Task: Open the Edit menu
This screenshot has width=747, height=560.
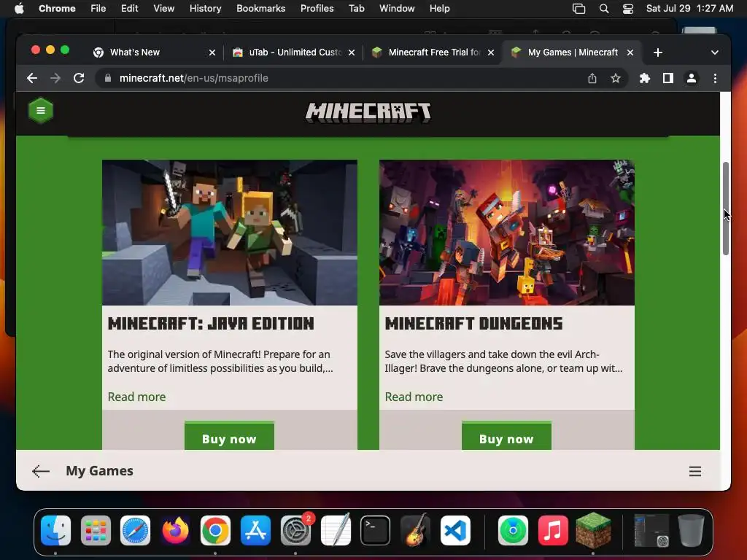Action: (129, 9)
